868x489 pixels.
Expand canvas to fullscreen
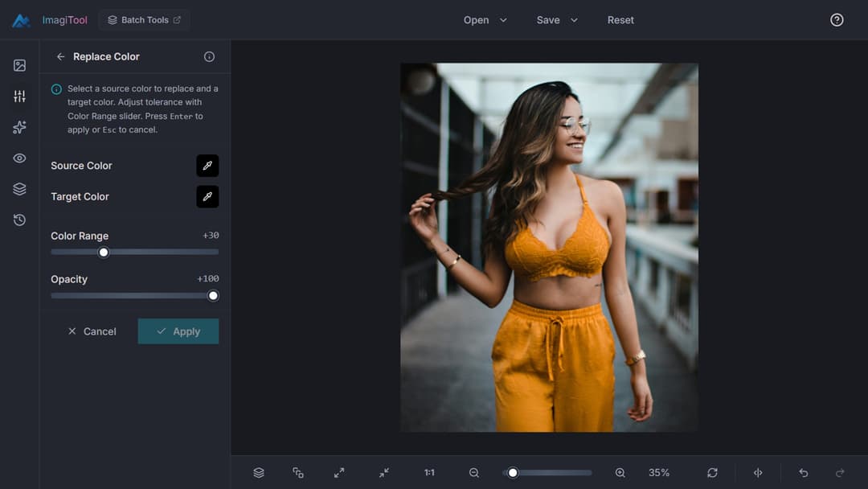[339, 472]
